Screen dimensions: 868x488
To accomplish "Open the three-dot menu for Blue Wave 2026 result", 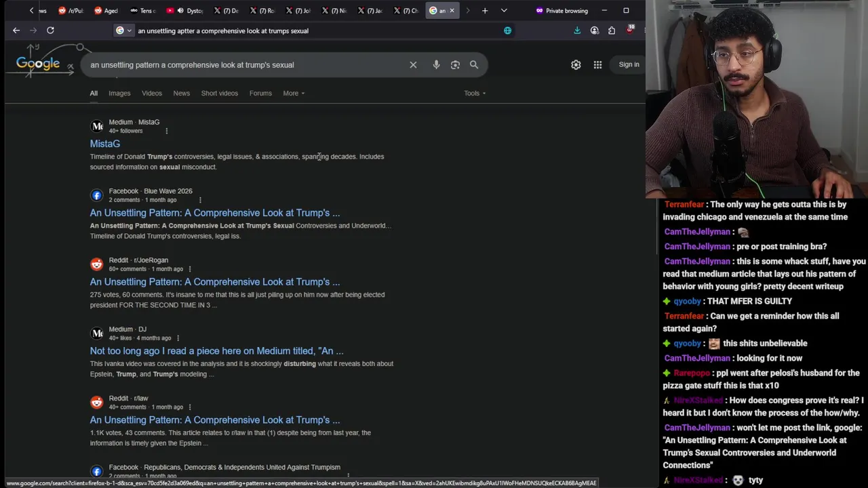I will click(x=200, y=200).
